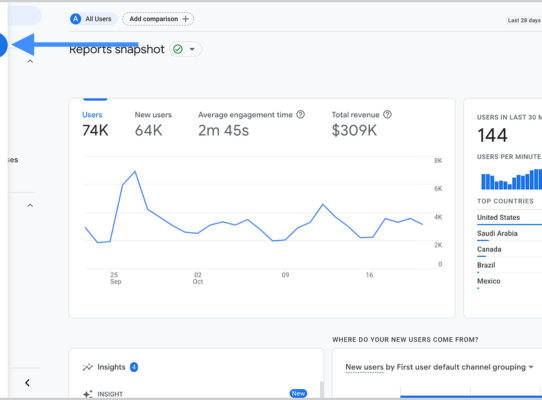The image size is (542, 400).
Task: Open help icon beside Average engagement time
Action: [301, 114]
